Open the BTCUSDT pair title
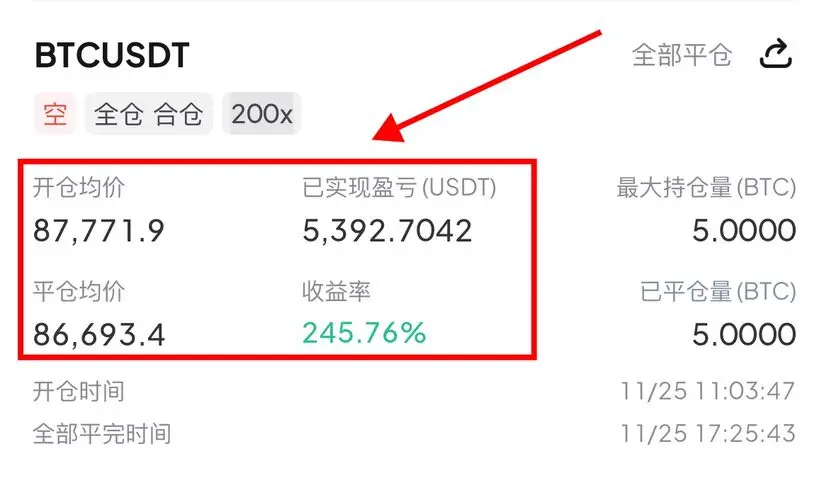This screenshot has width=829, height=478. click(112, 56)
